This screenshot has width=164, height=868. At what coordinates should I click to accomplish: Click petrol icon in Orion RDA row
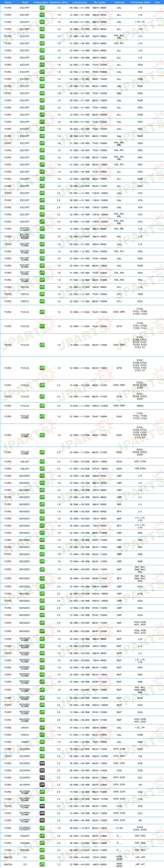(42, 742)
